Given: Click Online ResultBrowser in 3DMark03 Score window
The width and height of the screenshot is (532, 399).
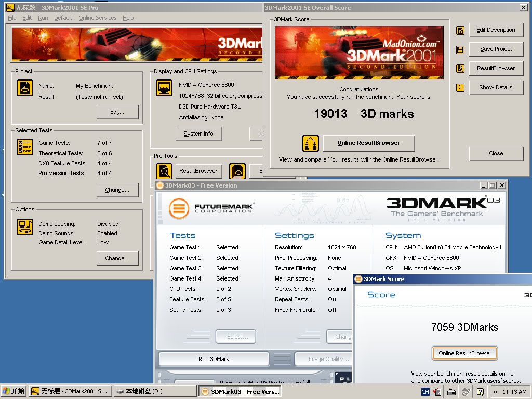Looking at the screenshot, I should 465,353.
